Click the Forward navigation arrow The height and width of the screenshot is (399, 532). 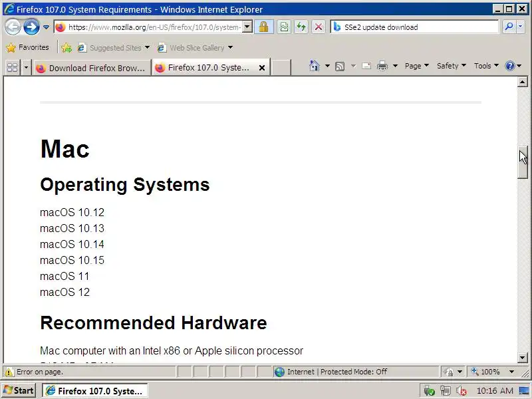point(31,27)
